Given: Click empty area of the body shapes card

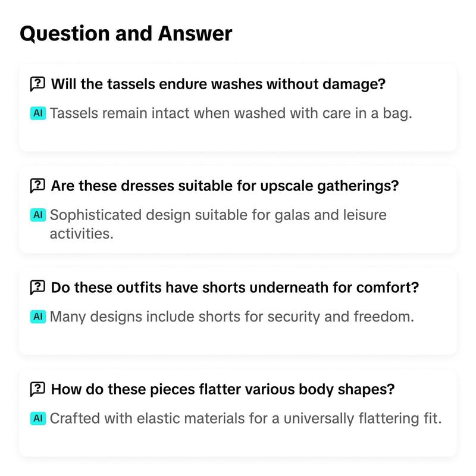Looking at the screenshot, I should (x=238, y=441).
